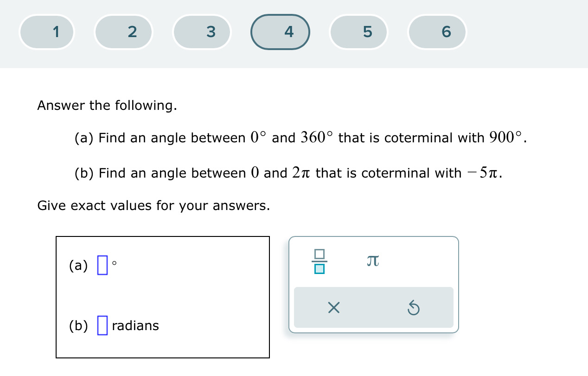This screenshot has height=376, width=588.
Task: Insert a fraction template from the math palette
Action: click(x=320, y=261)
